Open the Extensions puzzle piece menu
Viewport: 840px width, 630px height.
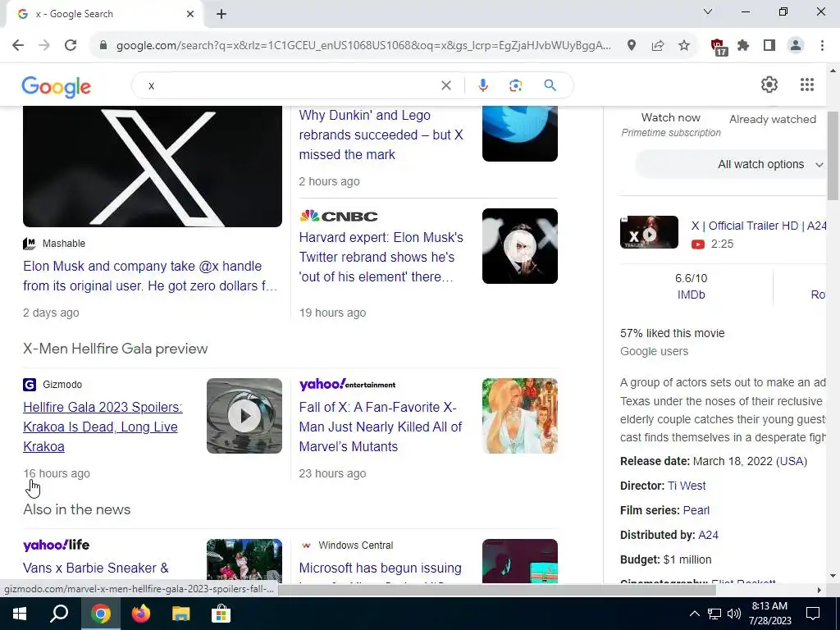[x=743, y=46]
